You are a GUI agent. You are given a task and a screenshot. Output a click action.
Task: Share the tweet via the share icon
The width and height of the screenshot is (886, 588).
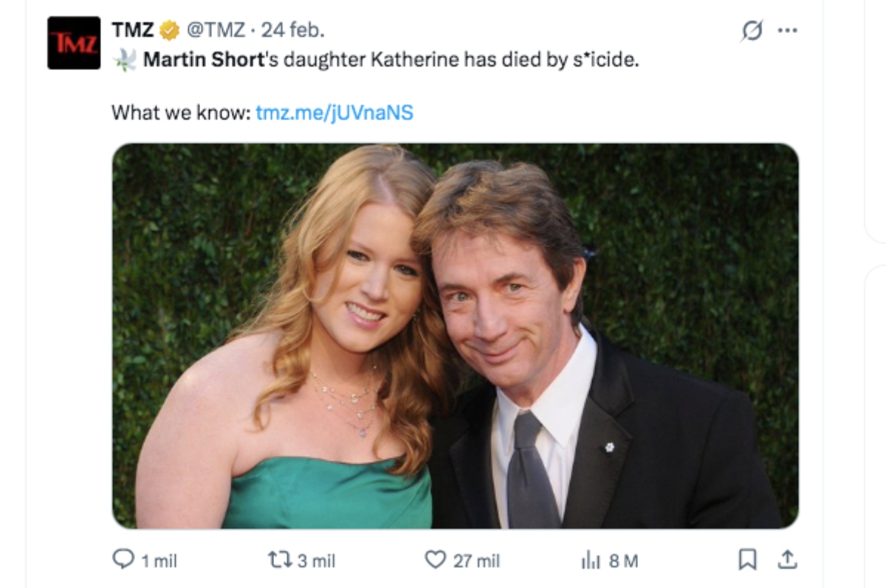pos(787,561)
